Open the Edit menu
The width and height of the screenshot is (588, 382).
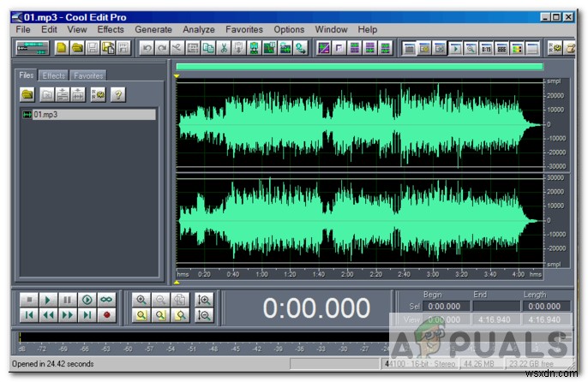coord(49,29)
